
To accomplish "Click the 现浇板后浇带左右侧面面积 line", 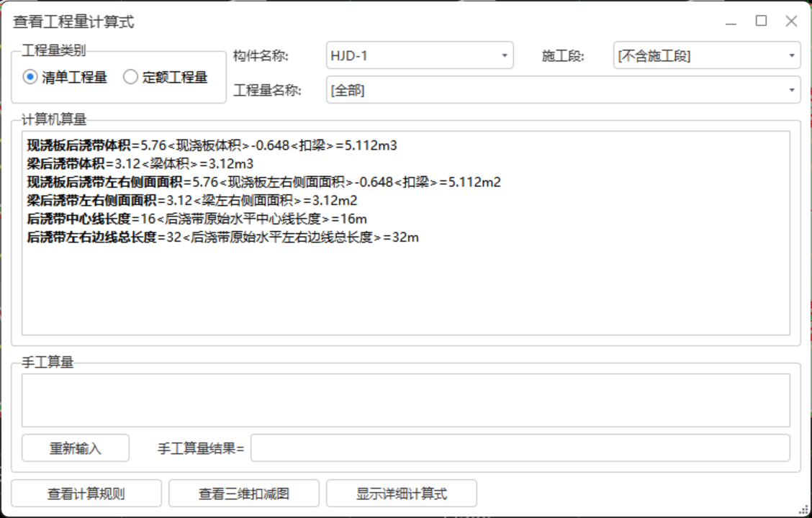I will [x=264, y=182].
